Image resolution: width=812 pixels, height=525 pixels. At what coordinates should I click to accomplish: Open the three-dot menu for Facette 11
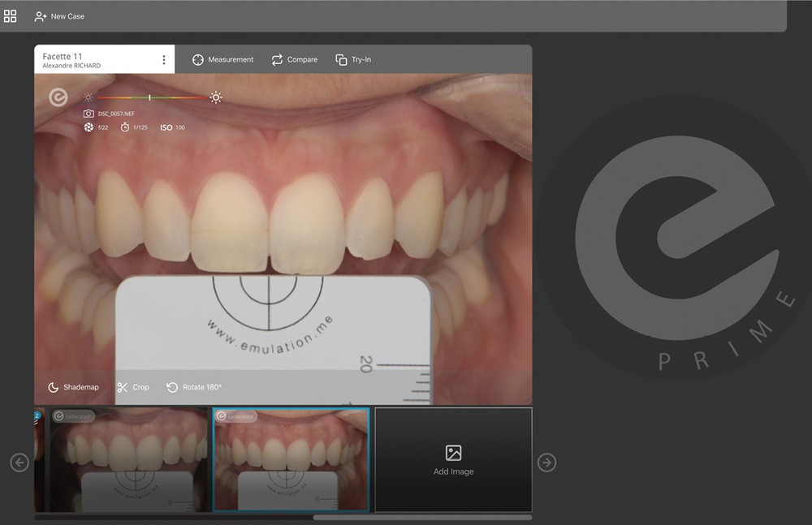(163, 60)
